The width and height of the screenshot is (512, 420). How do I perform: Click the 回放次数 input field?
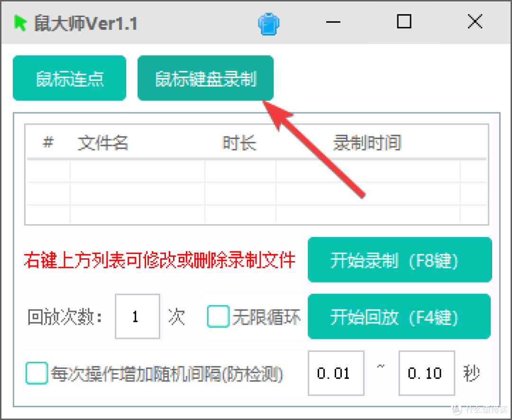pos(137,316)
